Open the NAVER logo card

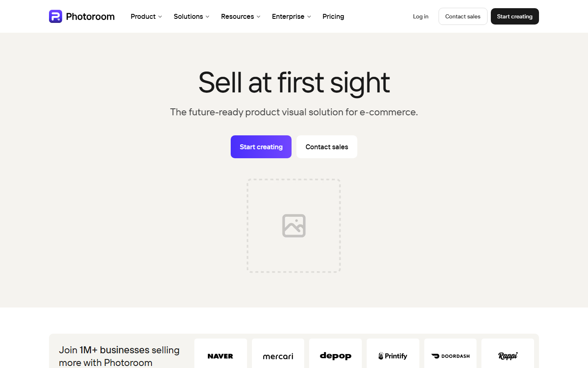(220, 354)
